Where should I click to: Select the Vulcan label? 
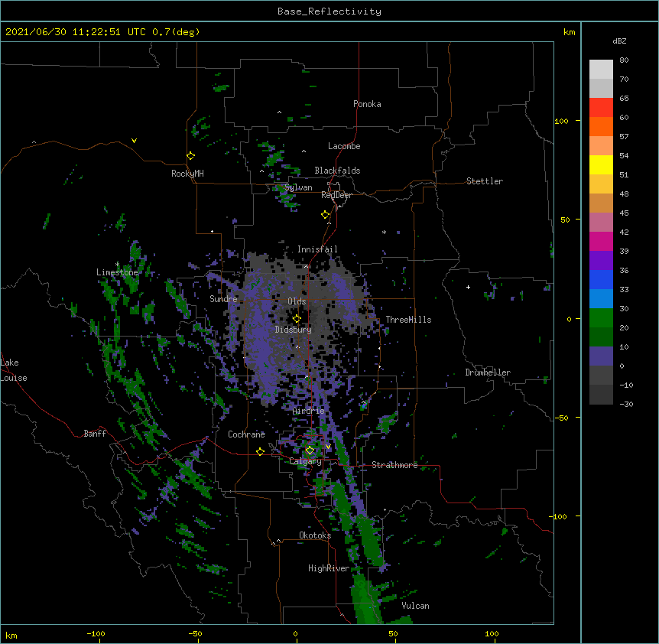point(415,606)
